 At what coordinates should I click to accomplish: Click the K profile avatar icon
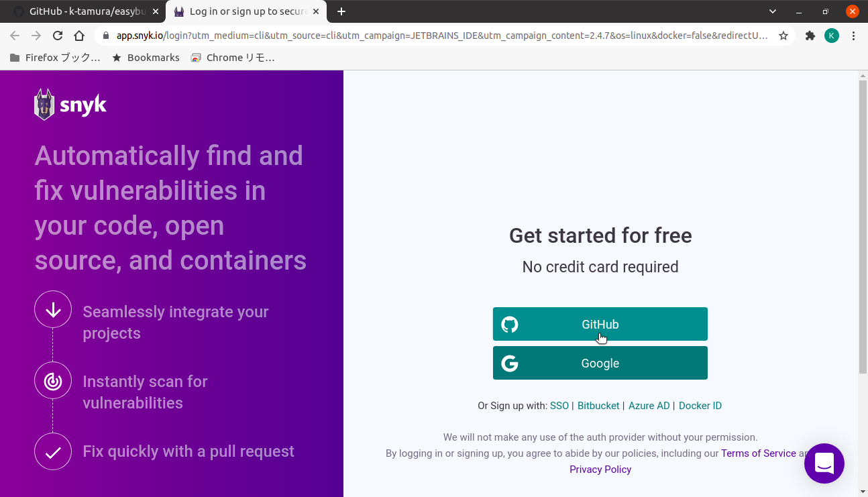[832, 36]
